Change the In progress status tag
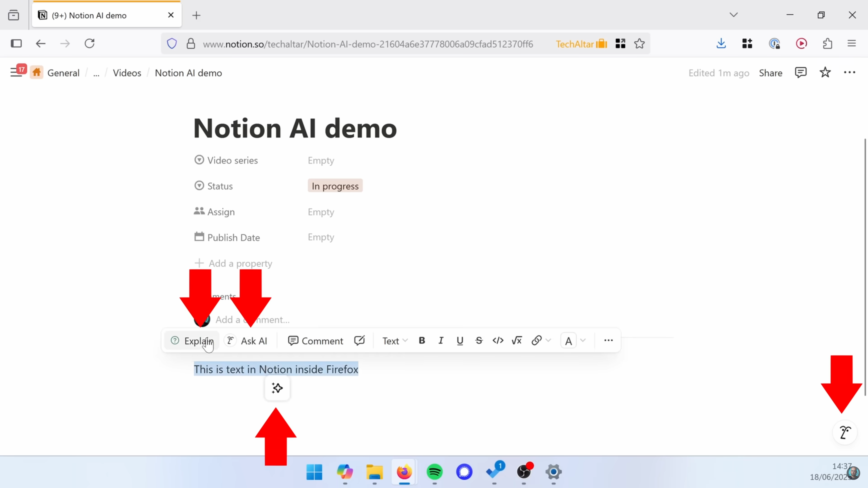This screenshot has width=868, height=488. coord(335,186)
